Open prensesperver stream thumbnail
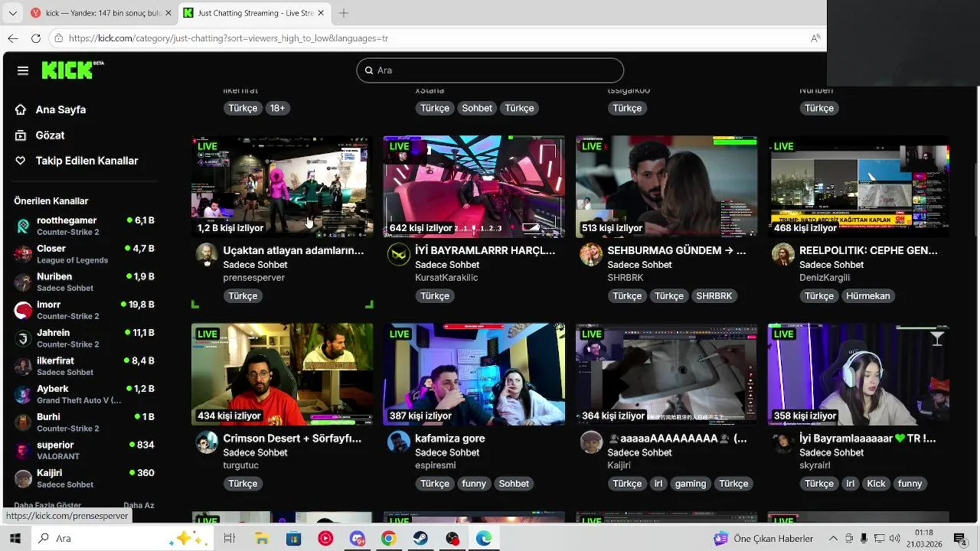 pos(282,187)
